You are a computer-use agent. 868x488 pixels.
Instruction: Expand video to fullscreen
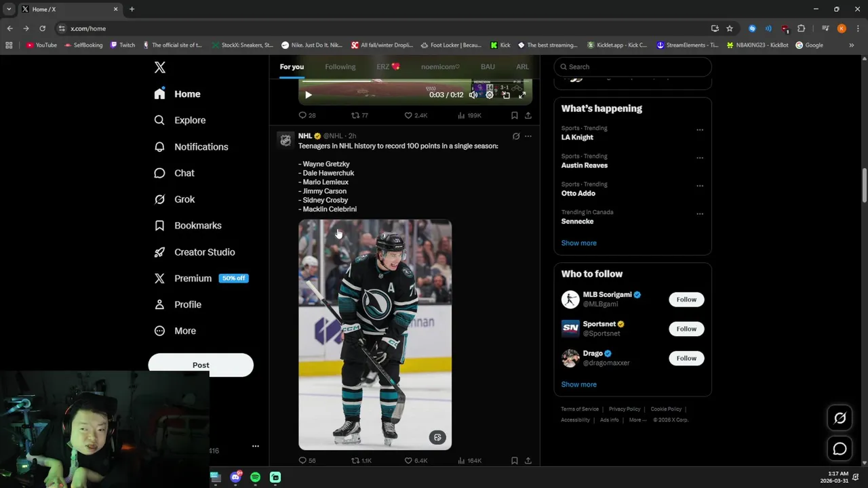[x=522, y=95]
